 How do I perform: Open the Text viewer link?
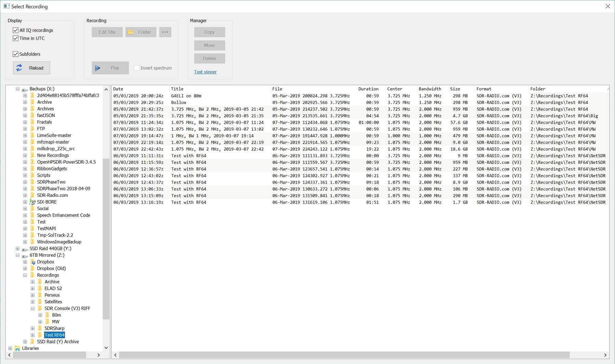[205, 72]
